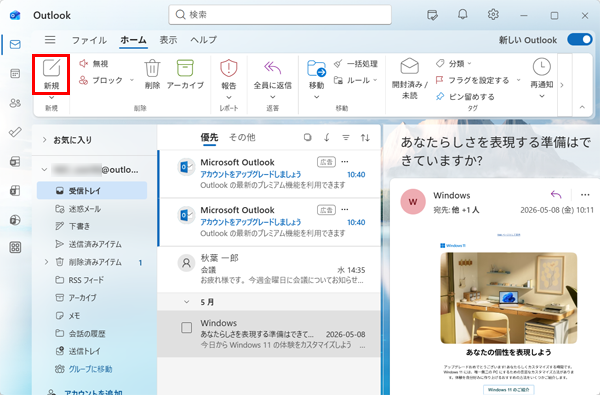Compose a new mail with 新規 button
This screenshot has width=600, height=395.
pos(51,74)
